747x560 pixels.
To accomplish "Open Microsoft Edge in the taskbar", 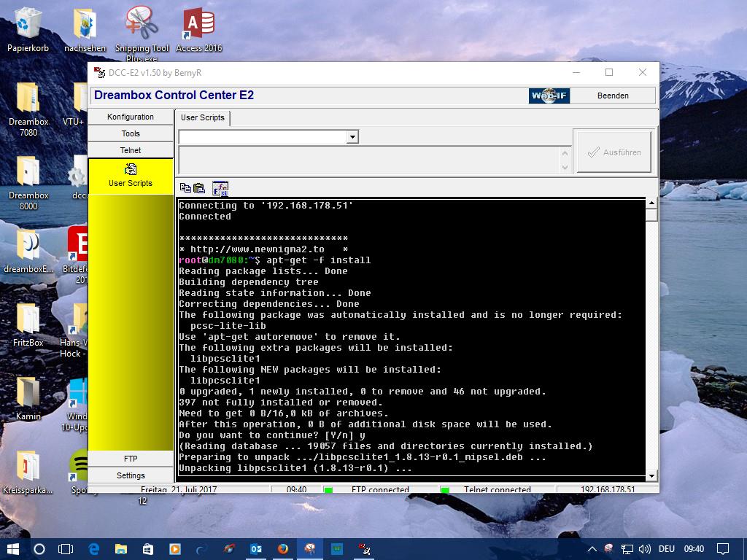I will (x=94, y=549).
